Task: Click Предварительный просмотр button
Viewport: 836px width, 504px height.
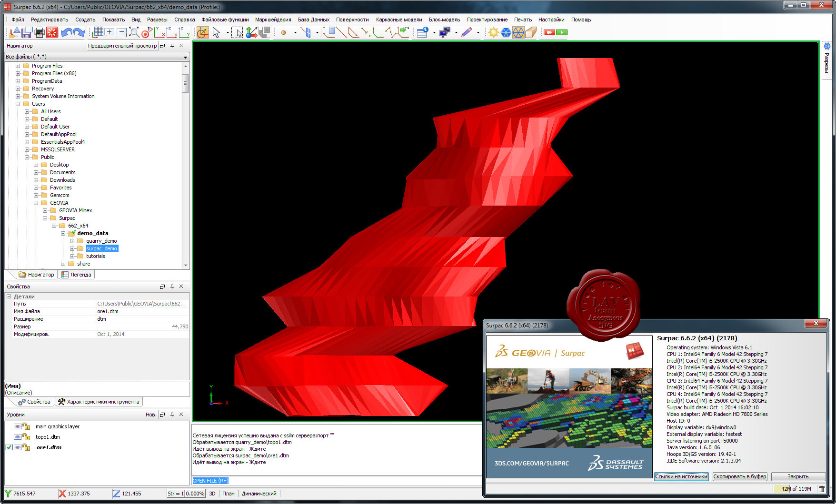Action: pyautogui.click(x=122, y=46)
